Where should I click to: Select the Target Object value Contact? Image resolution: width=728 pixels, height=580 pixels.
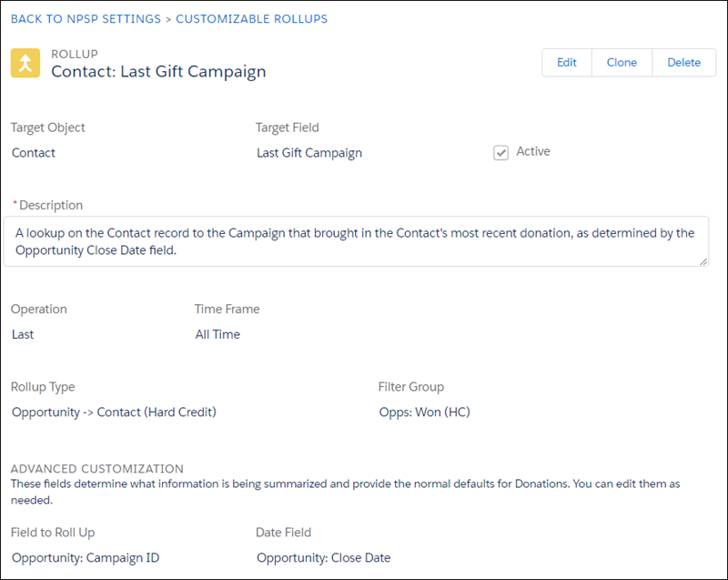click(x=34, y=153)
